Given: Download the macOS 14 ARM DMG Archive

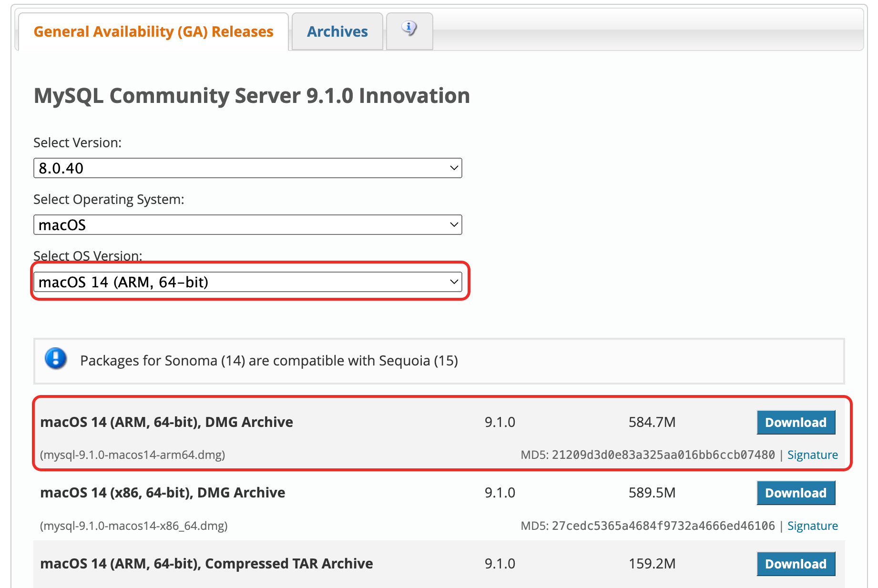Looking at the screenshot, I should (796, 423).
